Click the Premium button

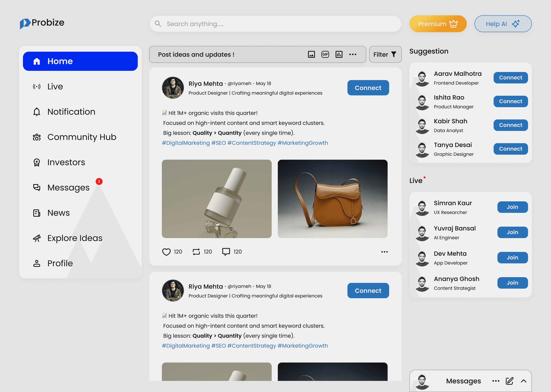(x=438, y=24)
